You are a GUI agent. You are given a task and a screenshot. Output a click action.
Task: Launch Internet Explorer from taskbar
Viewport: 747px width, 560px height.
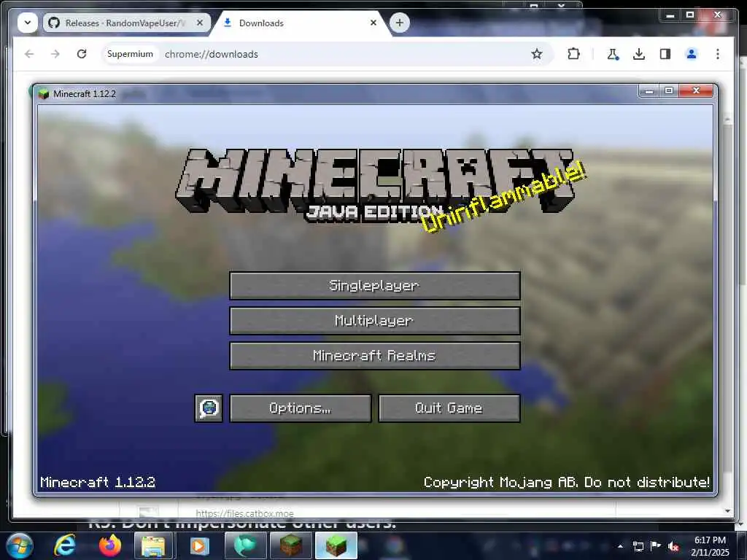click(x=65, y=545)
